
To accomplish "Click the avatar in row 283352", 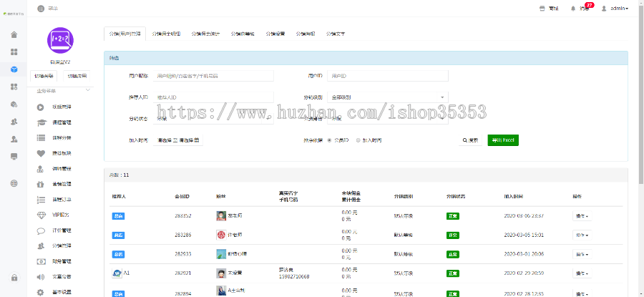I will 221,215.
